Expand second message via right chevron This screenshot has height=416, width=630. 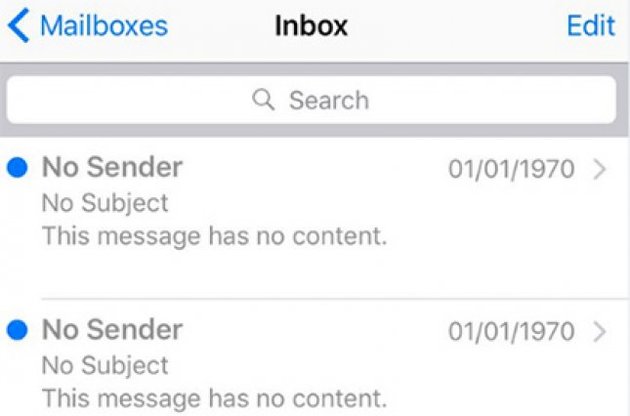(x=600, y=332)
